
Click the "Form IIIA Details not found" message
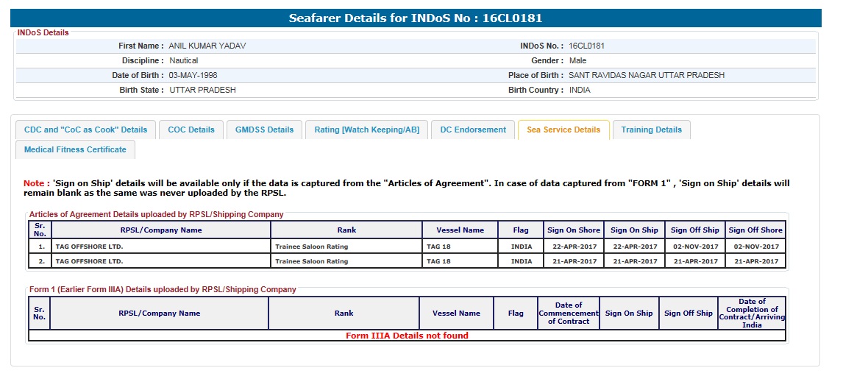(x=407, y=336)
